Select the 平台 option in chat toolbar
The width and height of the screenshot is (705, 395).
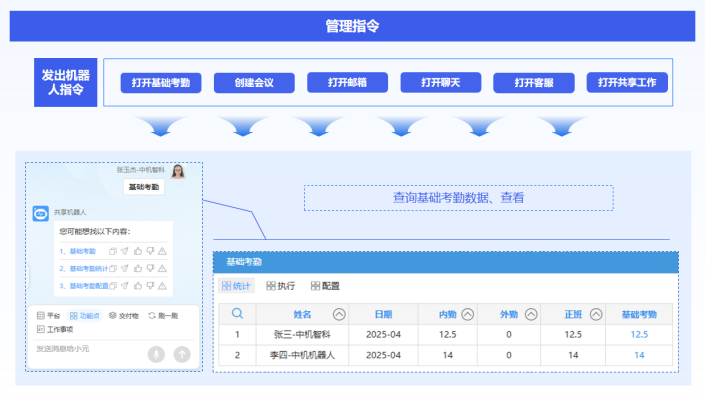tap(48, 316)
